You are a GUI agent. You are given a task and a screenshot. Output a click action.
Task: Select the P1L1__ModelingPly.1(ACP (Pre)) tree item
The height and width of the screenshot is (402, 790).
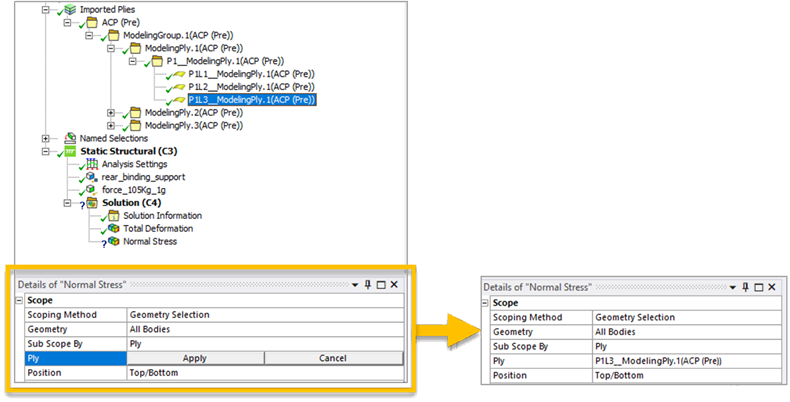pyautogui.click(x=251, y=74)
